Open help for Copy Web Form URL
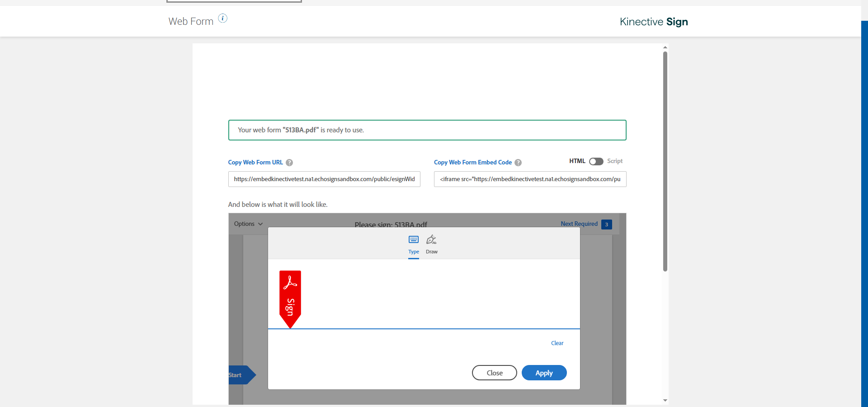Image resolution: width=868 pixels, height=407 pixels. (289, 163)
